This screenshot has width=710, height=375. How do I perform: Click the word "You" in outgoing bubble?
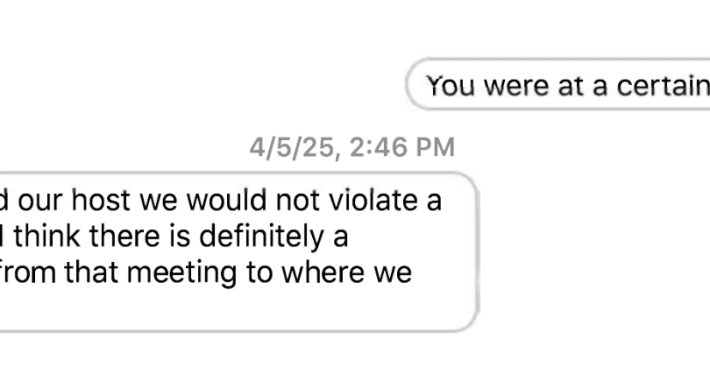tap(451, 86)
